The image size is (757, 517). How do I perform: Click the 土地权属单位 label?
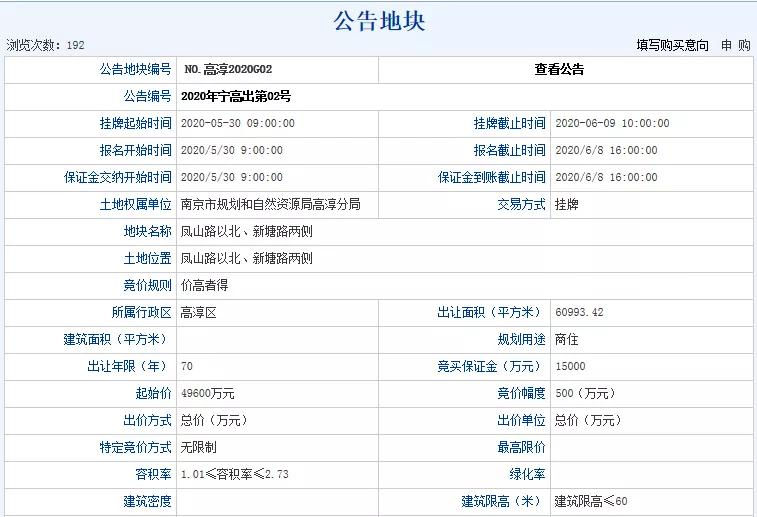point(136,205)
